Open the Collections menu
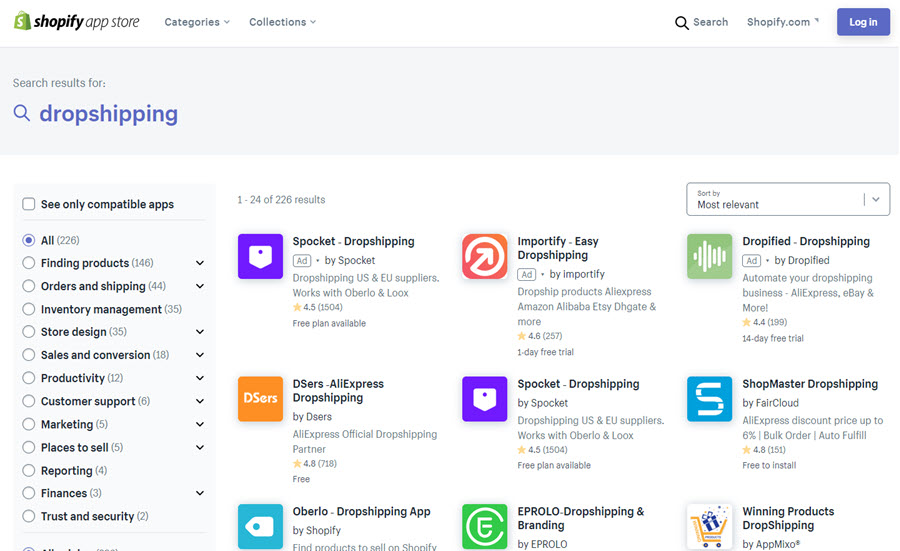Image resolution: width=900 pixels, height=551 pixels. tap(282, 22)
